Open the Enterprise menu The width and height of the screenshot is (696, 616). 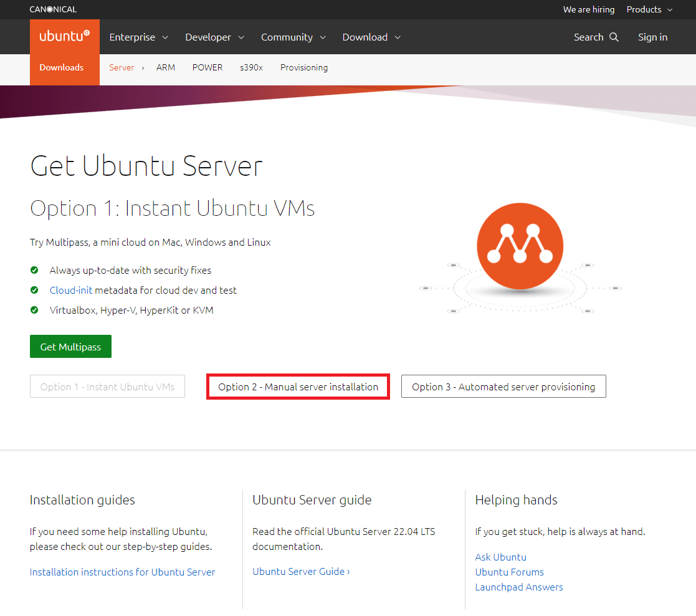[x=138, y=37]
